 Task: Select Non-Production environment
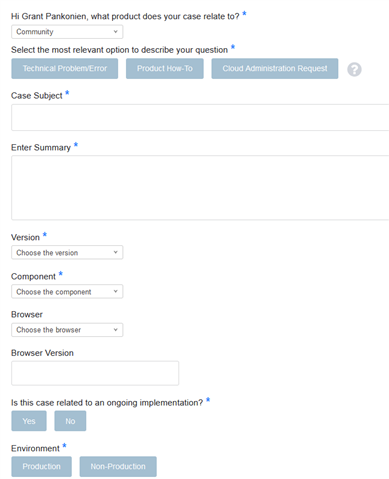point(118,466)
